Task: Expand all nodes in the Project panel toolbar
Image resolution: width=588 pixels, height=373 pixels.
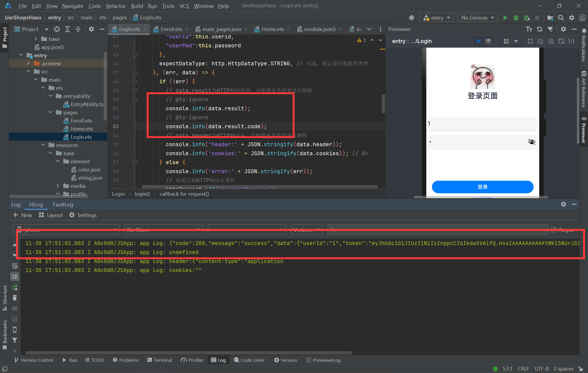Action: click(x=67, y=29)
